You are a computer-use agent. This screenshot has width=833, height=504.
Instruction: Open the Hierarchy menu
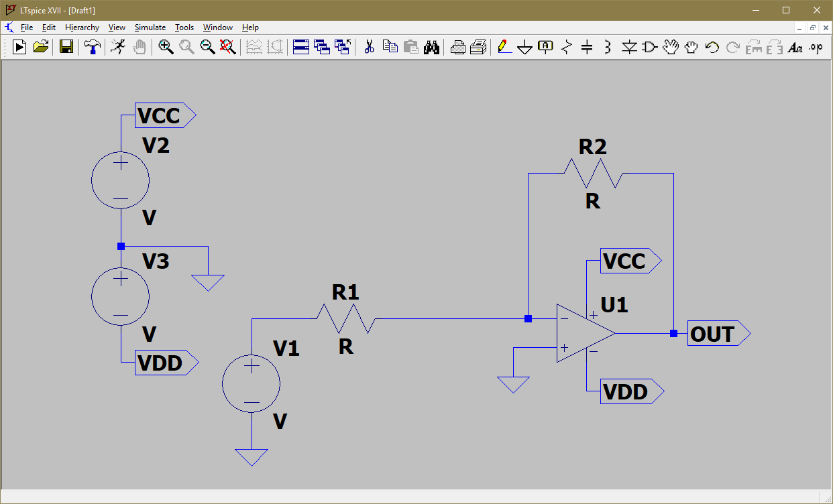tap(82, 27)
